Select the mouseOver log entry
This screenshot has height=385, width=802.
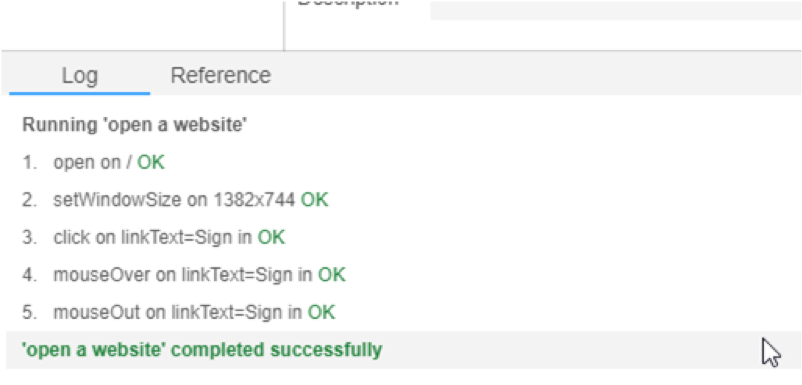[184, 275]
